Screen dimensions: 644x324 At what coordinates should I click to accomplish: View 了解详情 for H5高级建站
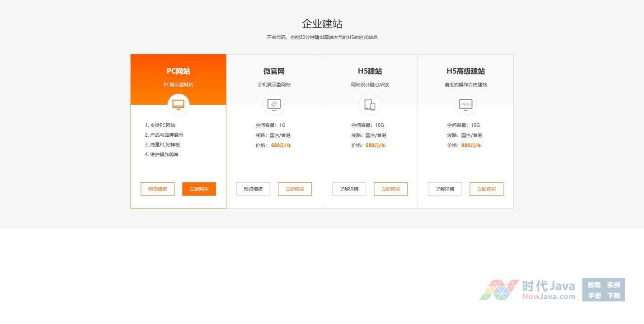click(445, 189)
